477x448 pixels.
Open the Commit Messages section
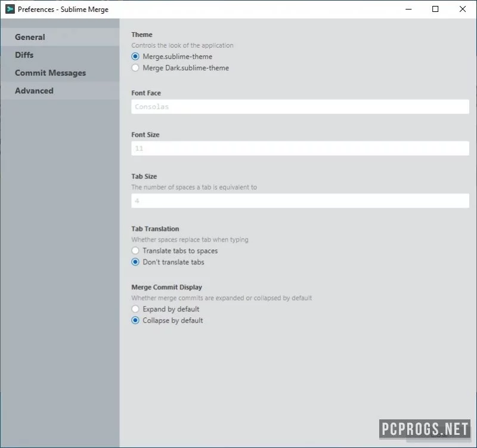click(60, 73)
